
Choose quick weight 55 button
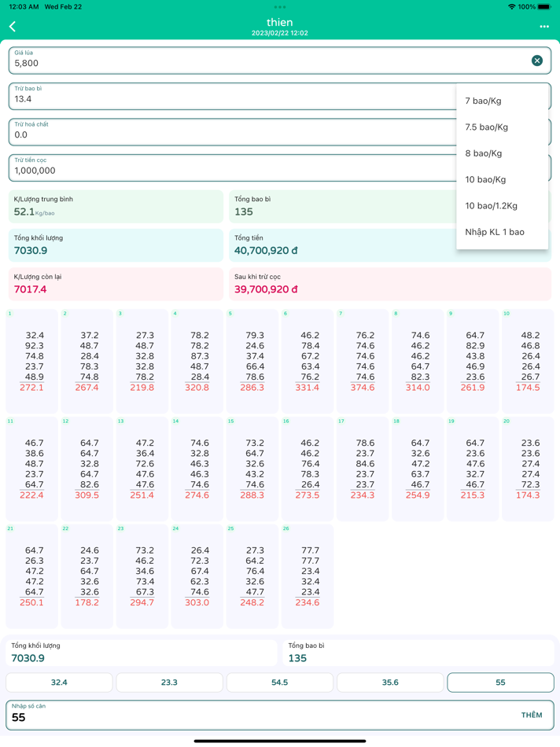500,683
